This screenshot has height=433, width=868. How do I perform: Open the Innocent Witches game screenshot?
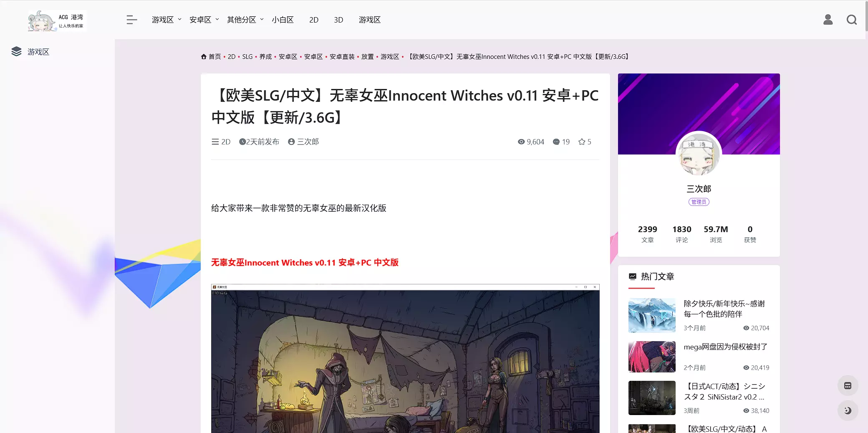(x=405, y=358)
